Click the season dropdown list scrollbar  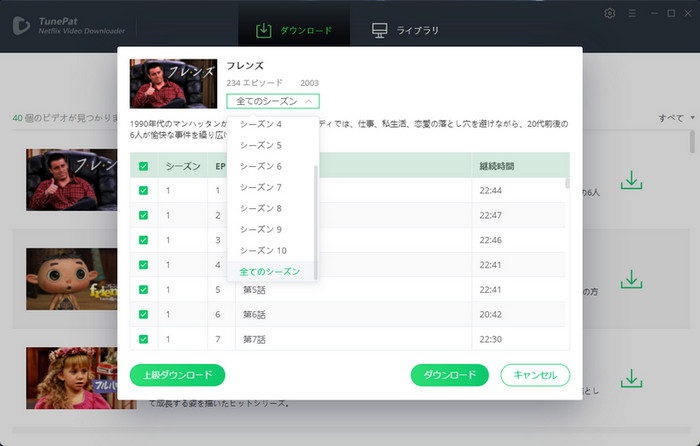click(x=316, y=222)
